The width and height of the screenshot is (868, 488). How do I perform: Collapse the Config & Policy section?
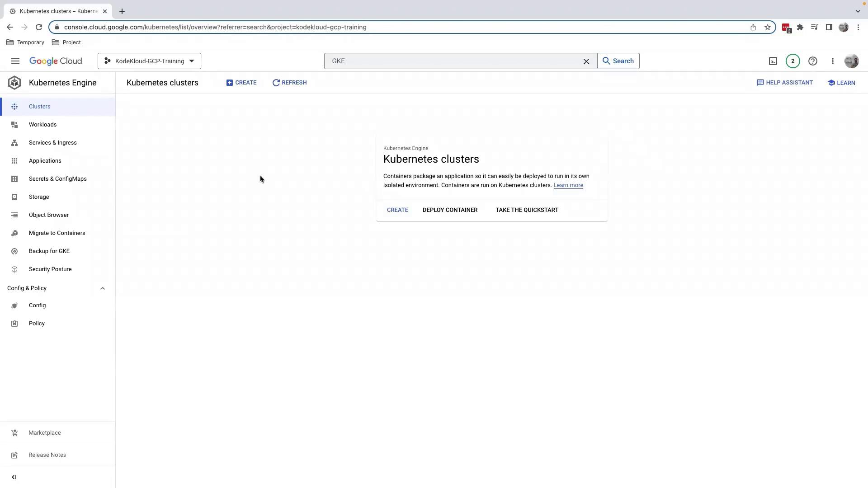point(103,288)
